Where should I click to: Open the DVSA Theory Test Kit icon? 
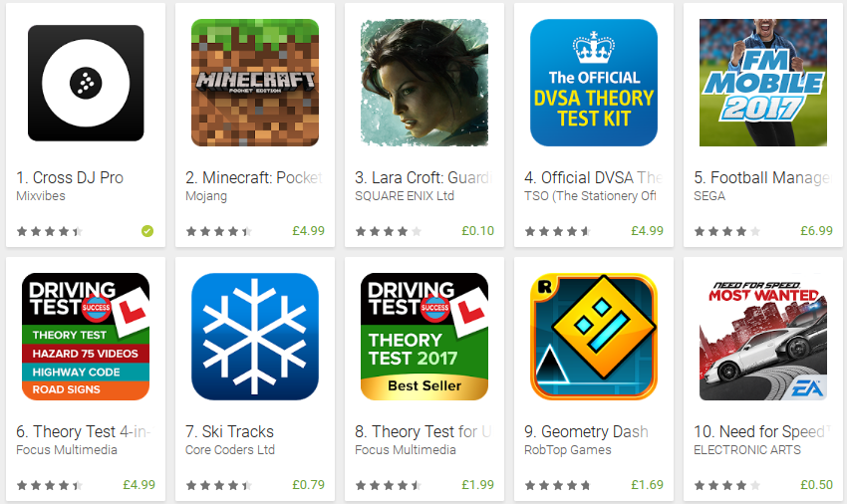(x=594, y=83)
